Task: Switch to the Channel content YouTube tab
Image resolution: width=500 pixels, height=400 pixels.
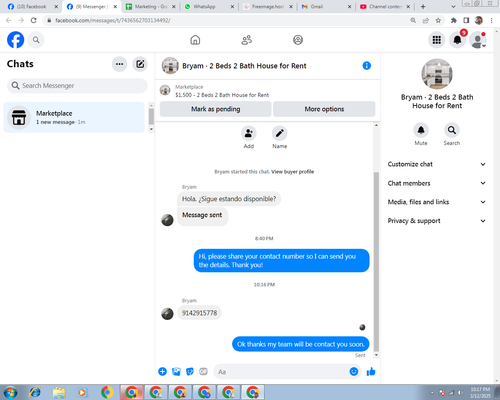Action: pos(385,6)
